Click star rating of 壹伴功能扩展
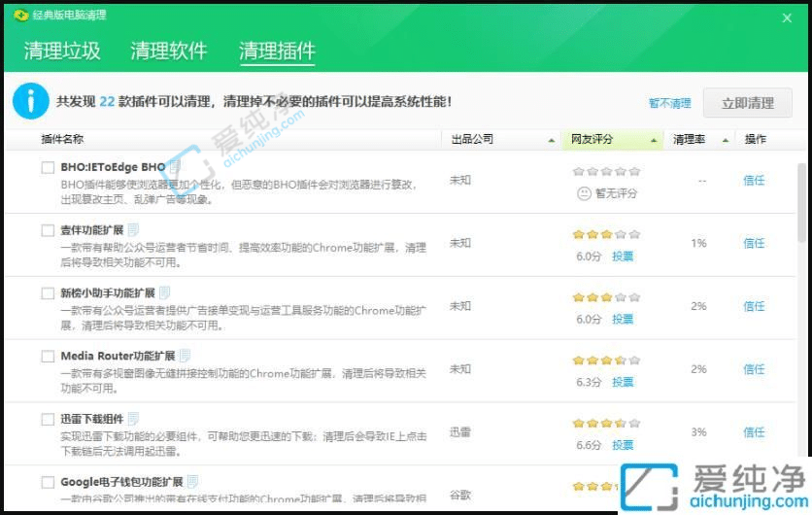The width and height of the screenshot is (812, 515). [606, 234]
